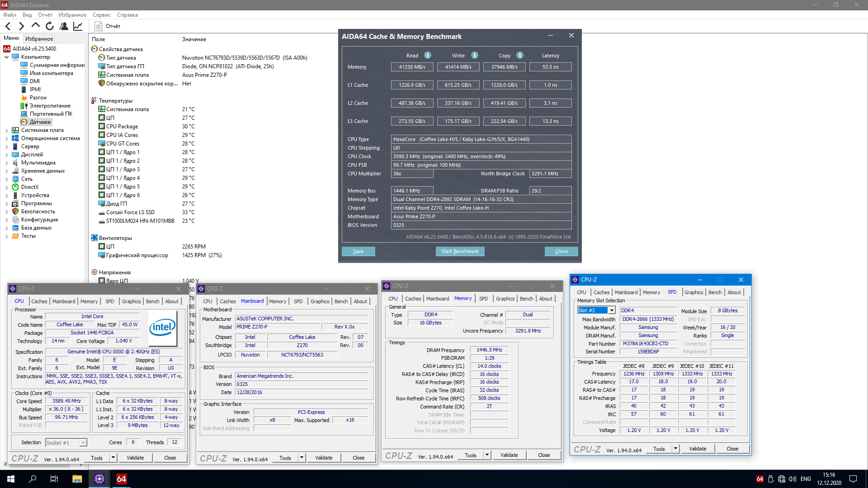Open the Slot #2 memory slot dropdown

[611, 310]
